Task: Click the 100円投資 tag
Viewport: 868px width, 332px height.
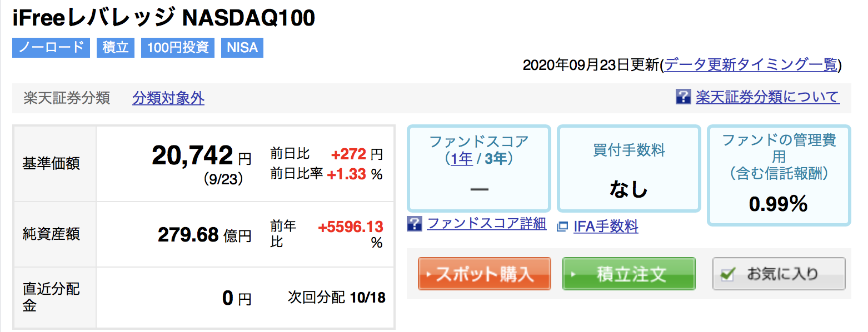Action: 178,48
